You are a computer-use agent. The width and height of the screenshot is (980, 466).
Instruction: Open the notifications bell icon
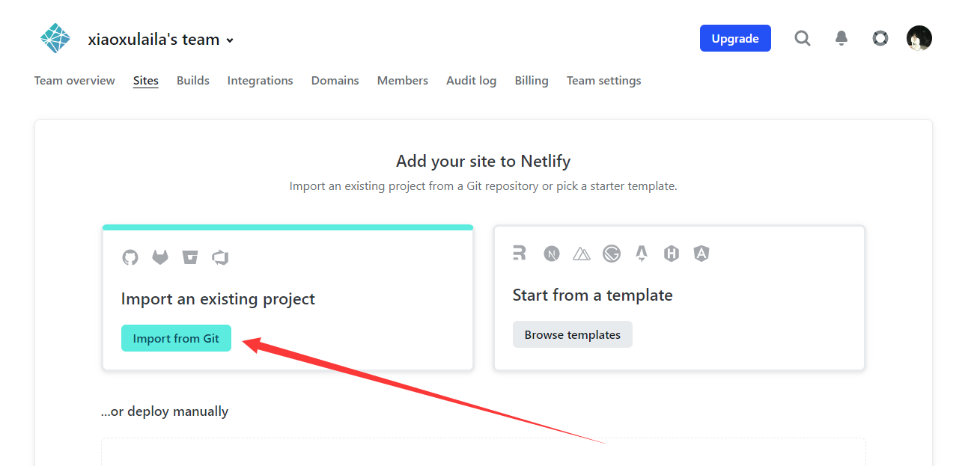(841, 38)
